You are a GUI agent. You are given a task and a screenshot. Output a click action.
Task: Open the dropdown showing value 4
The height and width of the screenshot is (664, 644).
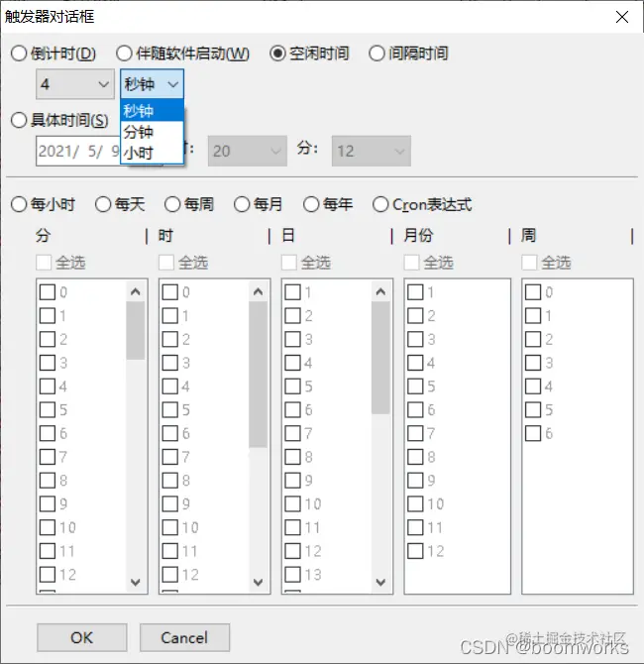[75, 84]
